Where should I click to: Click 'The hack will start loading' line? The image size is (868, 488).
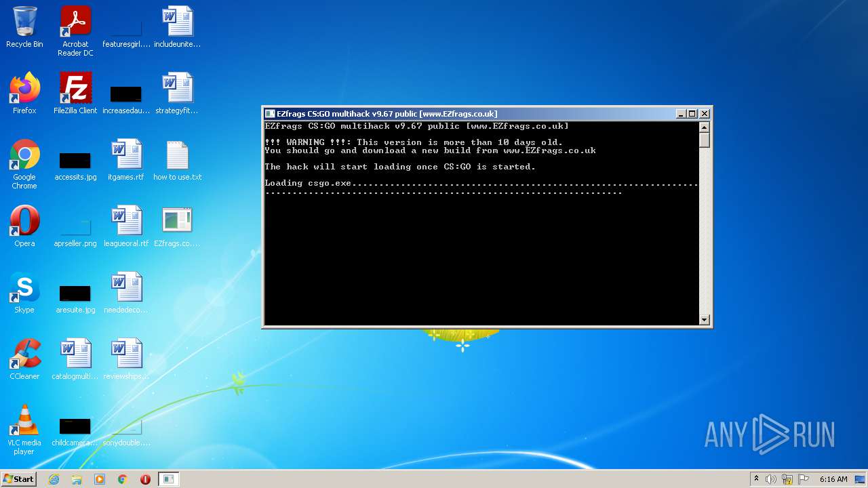400,167
